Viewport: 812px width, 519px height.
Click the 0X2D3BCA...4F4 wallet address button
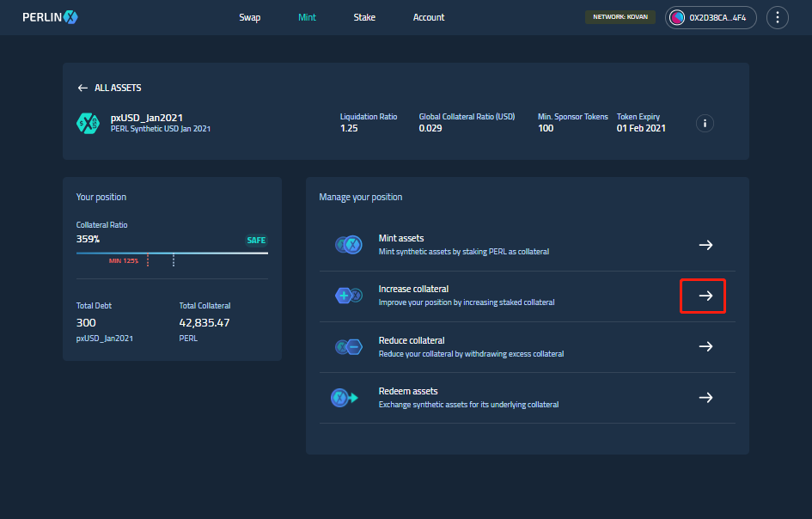711,17
